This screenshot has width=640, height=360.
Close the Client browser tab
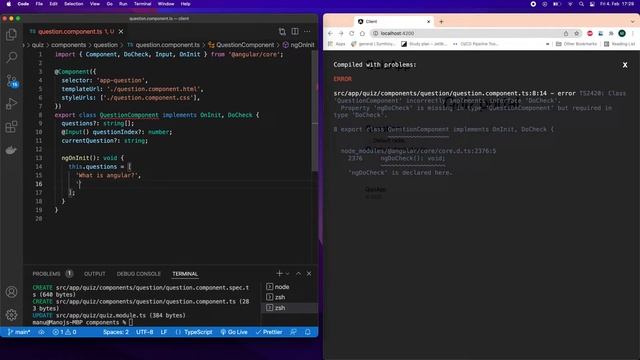429,22
